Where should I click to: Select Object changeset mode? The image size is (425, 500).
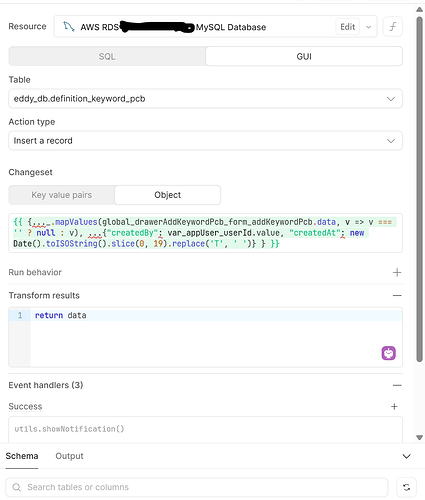click(x=167, y=195)
